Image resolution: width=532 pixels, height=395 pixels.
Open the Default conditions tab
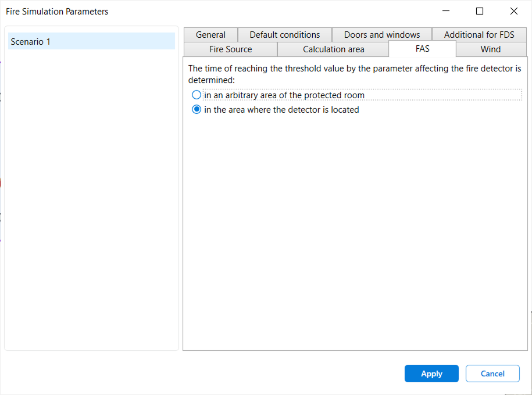coord(284,34)
